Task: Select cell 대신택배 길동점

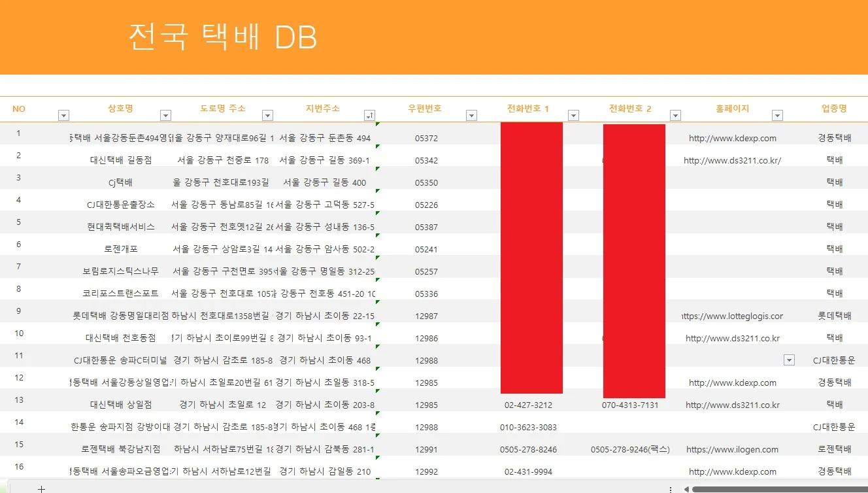Action: (x=120, y=161)
